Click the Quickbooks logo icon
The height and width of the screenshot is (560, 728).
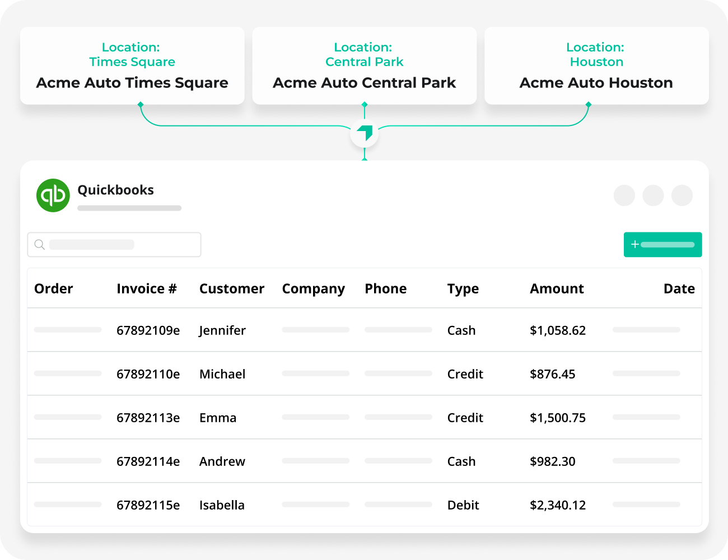click(53, 195)
